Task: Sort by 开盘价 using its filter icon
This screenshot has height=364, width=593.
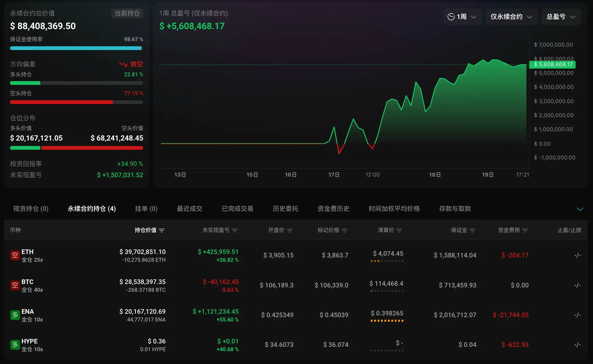Action: [x=290, y=230]
